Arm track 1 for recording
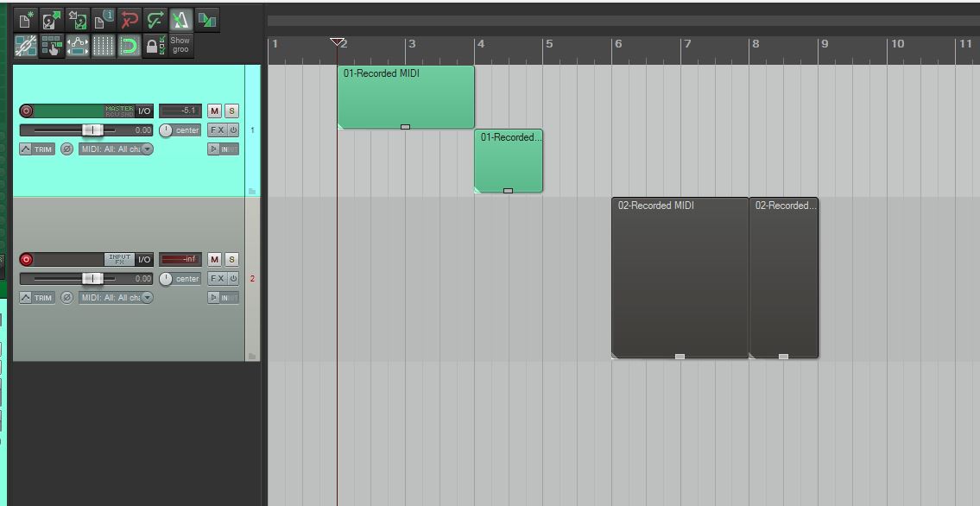Viewport: 980px width, 506px height. pyautogui.click(x=26, y=111)
